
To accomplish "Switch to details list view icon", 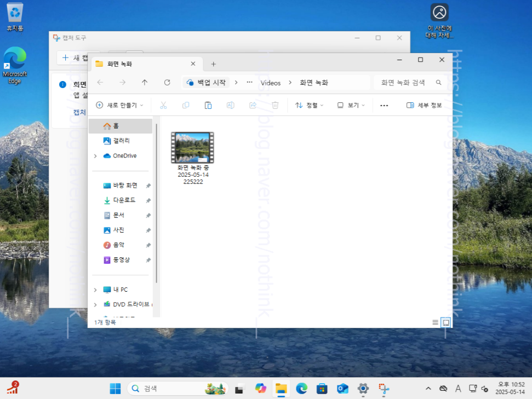I will 436,322.
